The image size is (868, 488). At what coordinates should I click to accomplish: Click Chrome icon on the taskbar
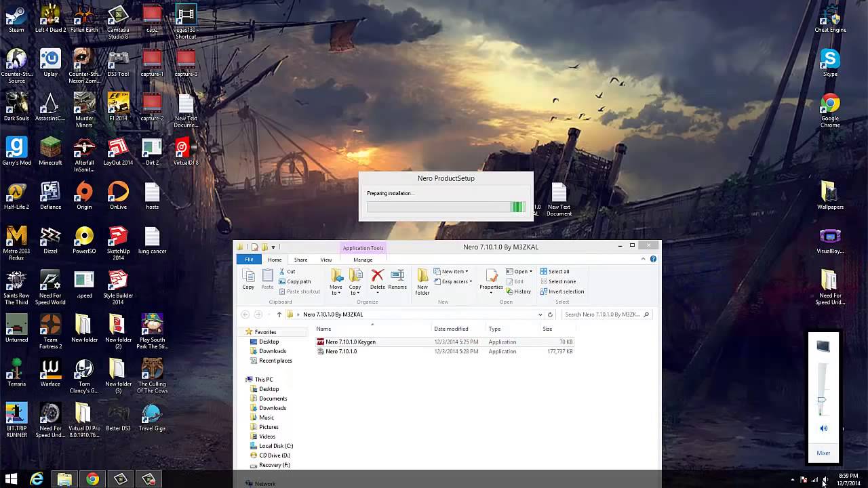[92, 479]
